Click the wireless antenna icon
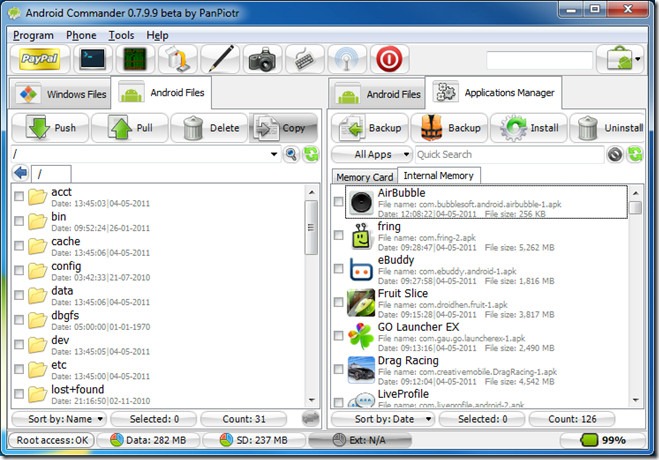The image size is (659, 460). [x=347, y=59]
